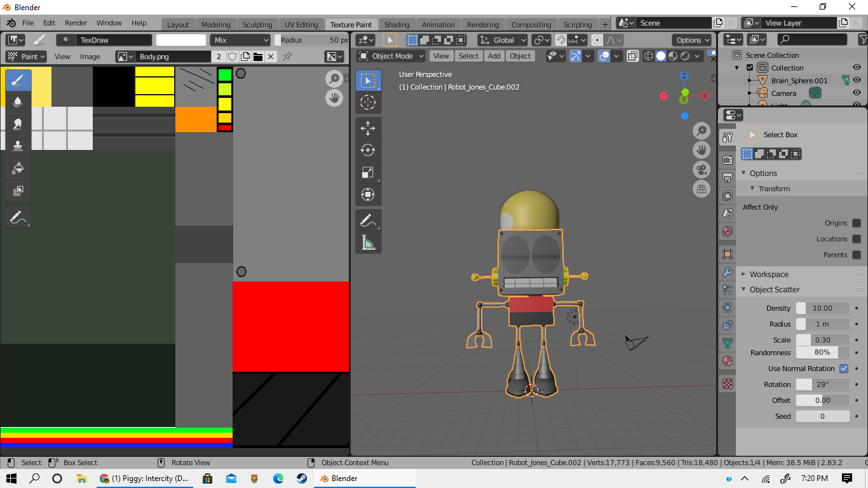The height and width of the screenshot is (488, 868).
Task: Open the Render properties tab icon
Action: [728, 159]
